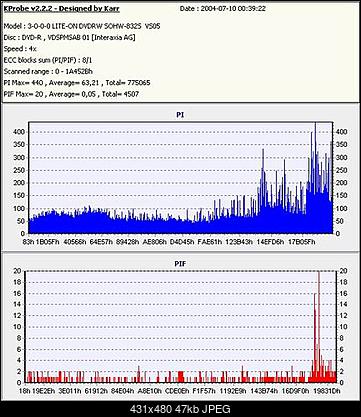Click the "FAE61h" axis label
The width and height of the screenshot is (361, 417).
[x=209, y=242]
